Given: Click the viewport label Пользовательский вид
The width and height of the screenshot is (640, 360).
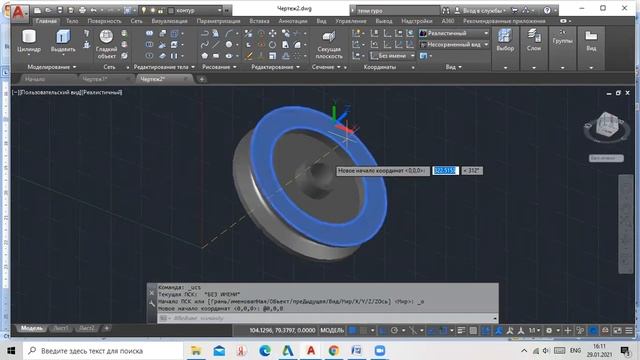Looking at the screenshot, I should [x=50, y=92].
